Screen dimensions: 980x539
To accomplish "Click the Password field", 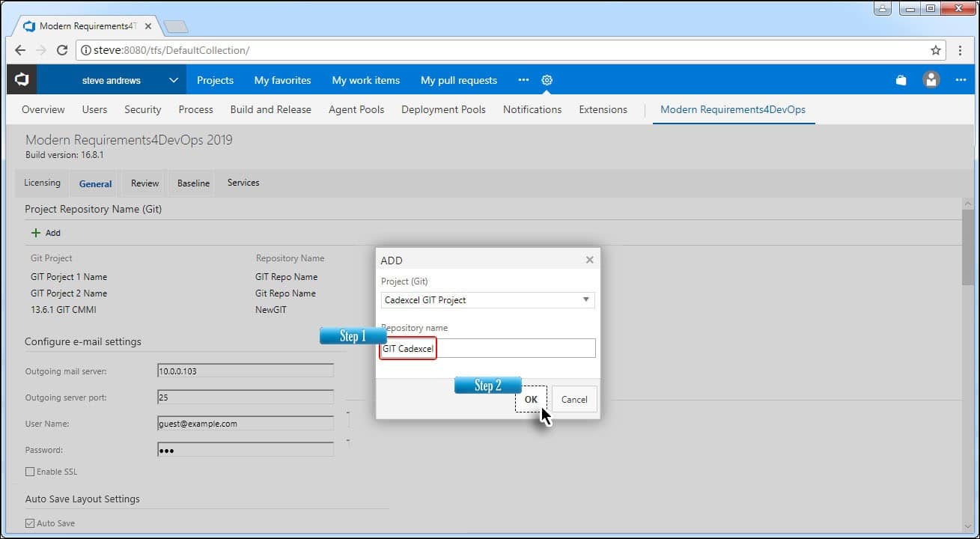I will point(246,450).
